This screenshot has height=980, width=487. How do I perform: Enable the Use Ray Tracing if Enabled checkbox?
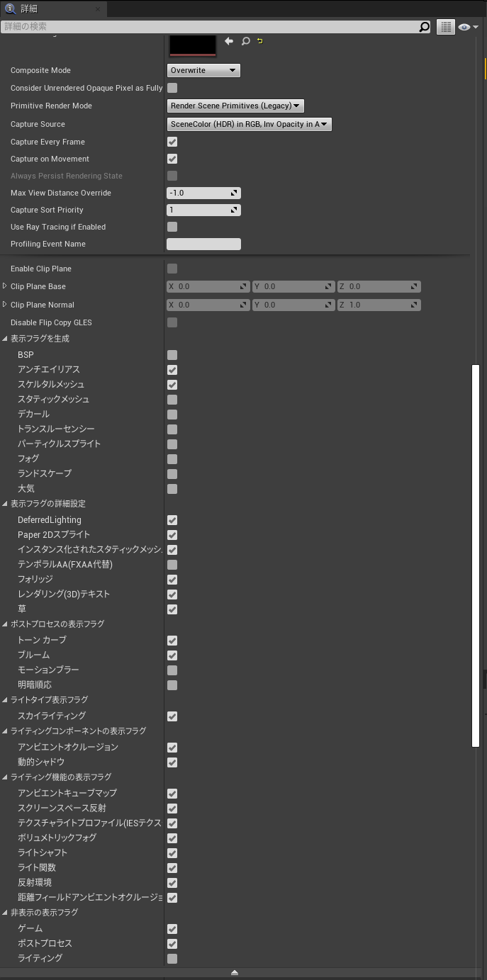[172, 227]
